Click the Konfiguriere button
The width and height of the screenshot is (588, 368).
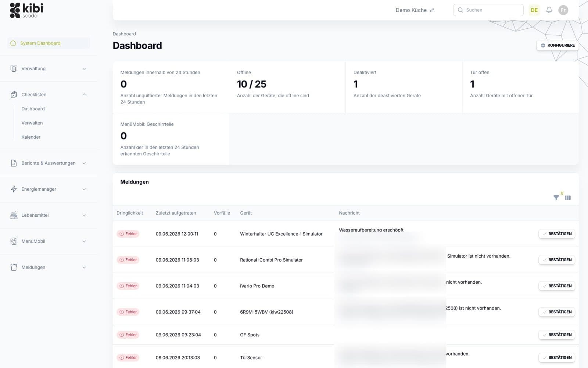tap(557, 45)
